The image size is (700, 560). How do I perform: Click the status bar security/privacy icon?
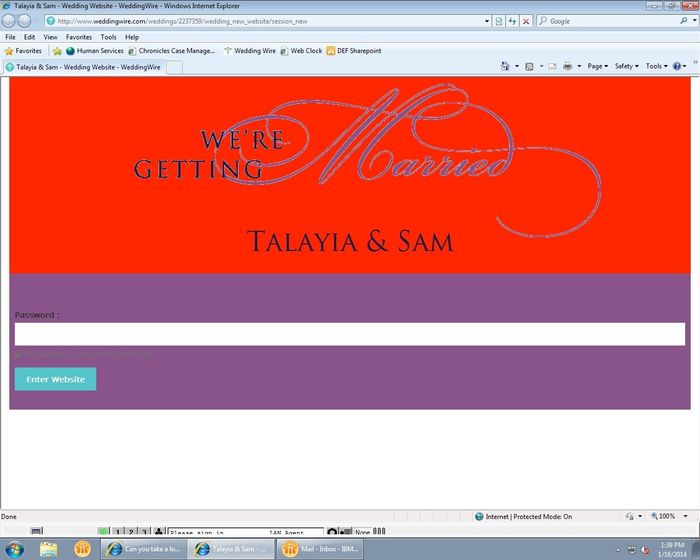click(630, 516)
